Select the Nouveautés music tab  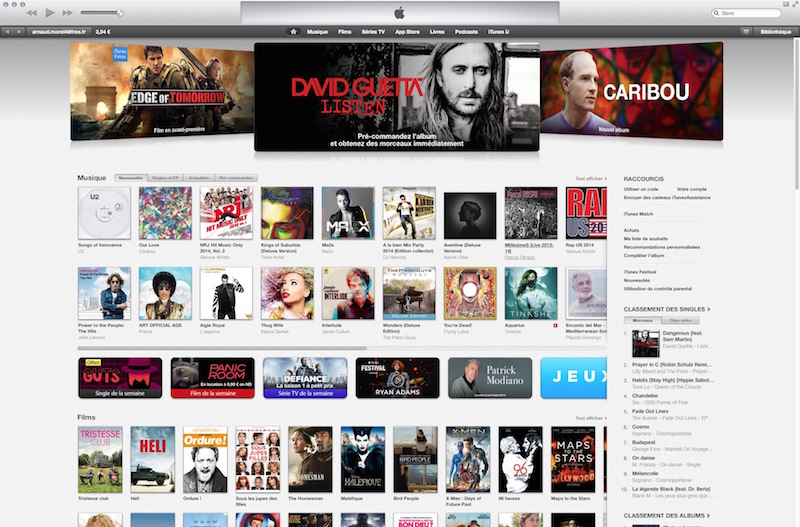pos(131,178)
